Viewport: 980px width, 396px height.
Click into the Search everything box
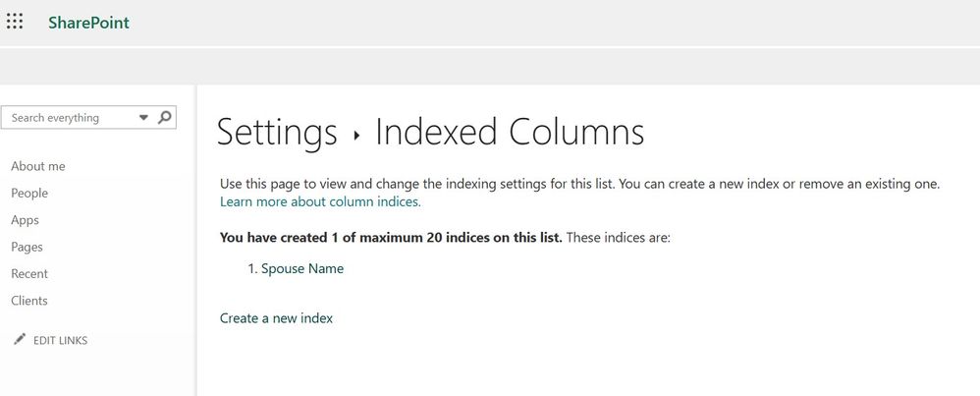point(64,118)
